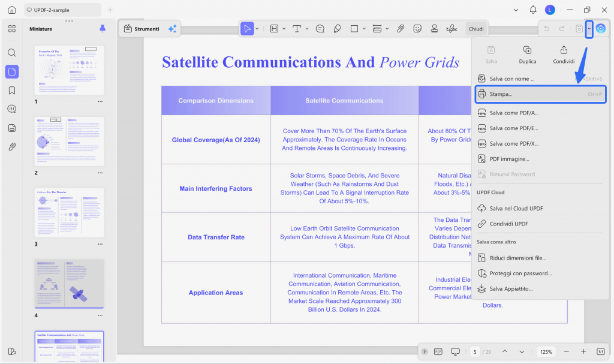Screen dimensions: 614x364
Task: Open options dots for page 4 thumbnail
Action: [100, 315]
